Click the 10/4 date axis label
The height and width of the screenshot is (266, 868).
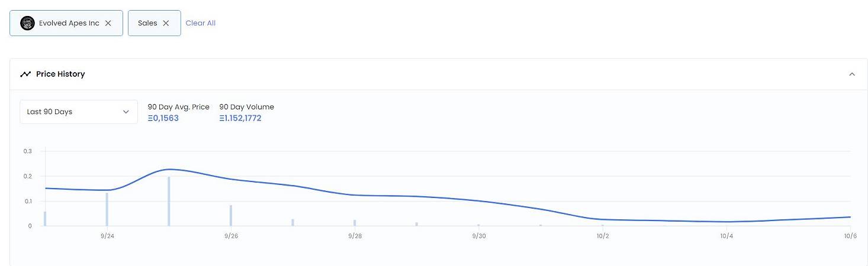click(726, 236)
